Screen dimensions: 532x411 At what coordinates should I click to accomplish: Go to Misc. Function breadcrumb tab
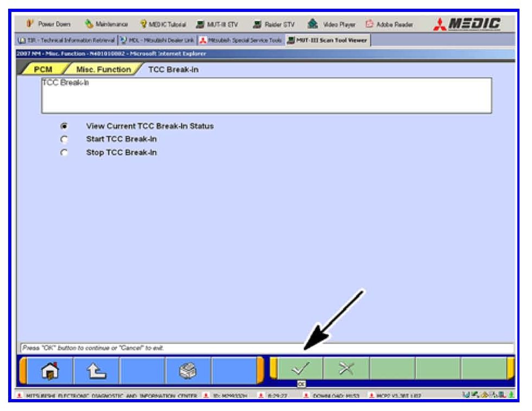point(103,69)
